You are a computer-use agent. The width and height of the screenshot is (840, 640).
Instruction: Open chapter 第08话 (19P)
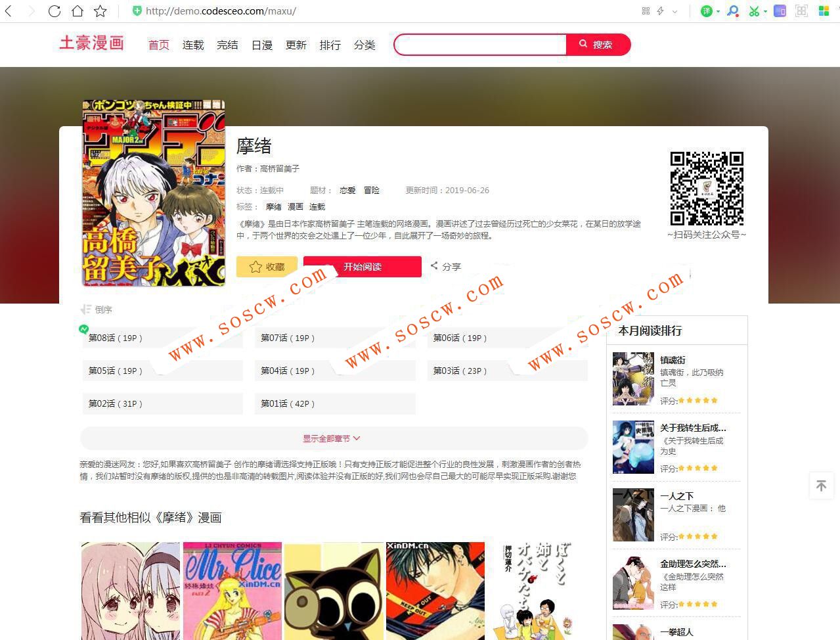click(x=162, y=338)
